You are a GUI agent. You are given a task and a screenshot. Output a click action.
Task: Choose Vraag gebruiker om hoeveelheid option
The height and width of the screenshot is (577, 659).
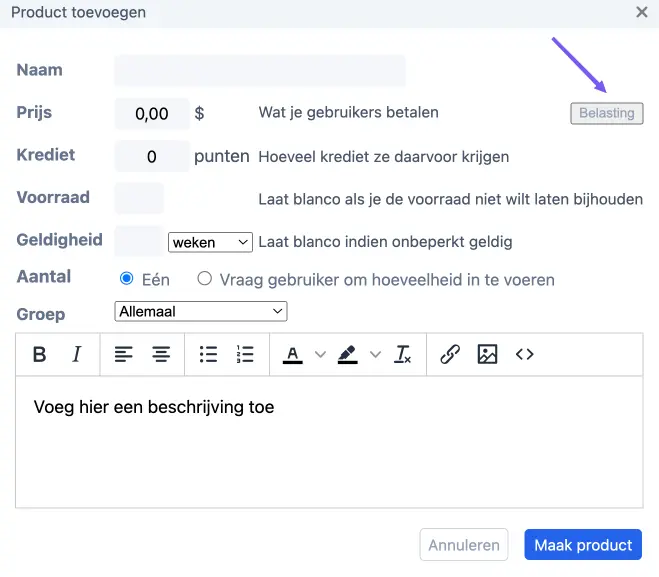205,278
